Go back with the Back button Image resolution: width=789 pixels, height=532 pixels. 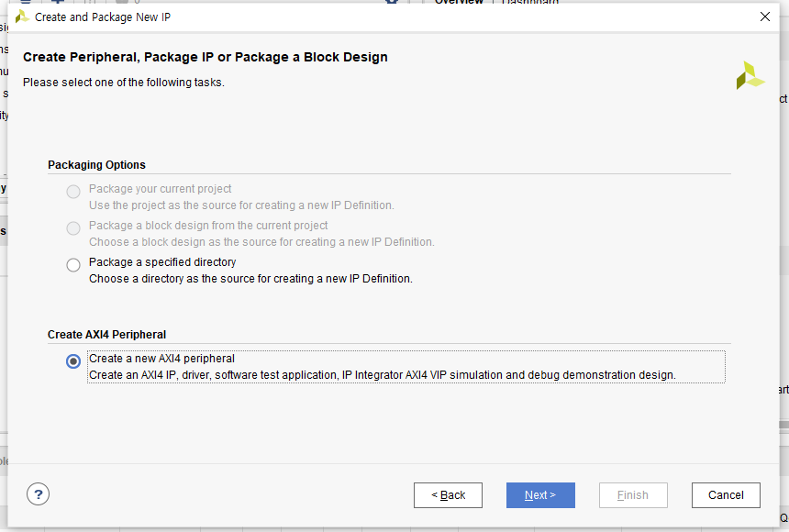pyautogui.click(x=448, y=495)
